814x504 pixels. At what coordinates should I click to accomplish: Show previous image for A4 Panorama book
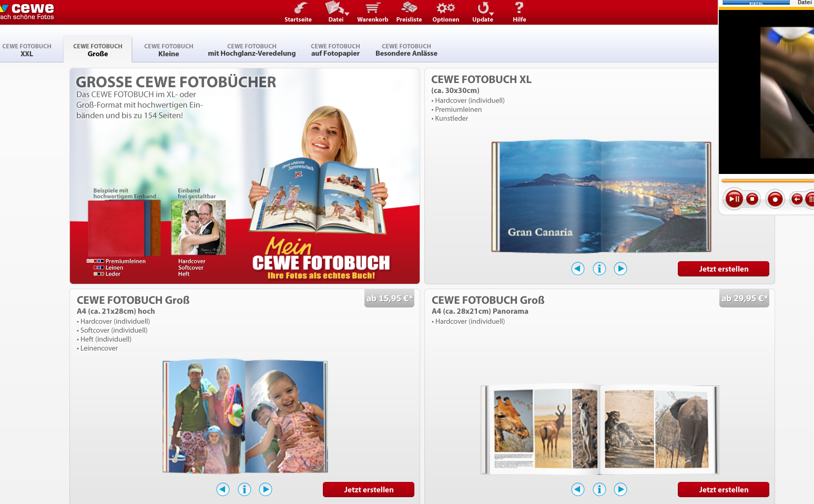(x=578, y=489)
